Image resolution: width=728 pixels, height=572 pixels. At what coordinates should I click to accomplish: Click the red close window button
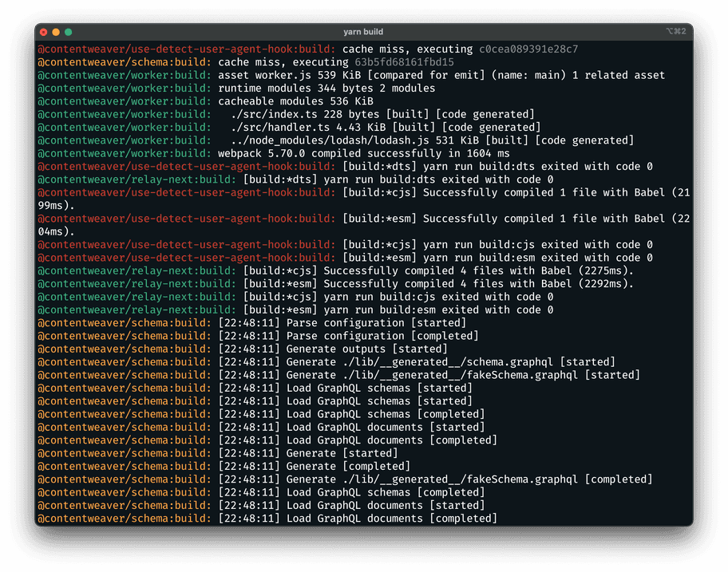(x=43, y=32)
